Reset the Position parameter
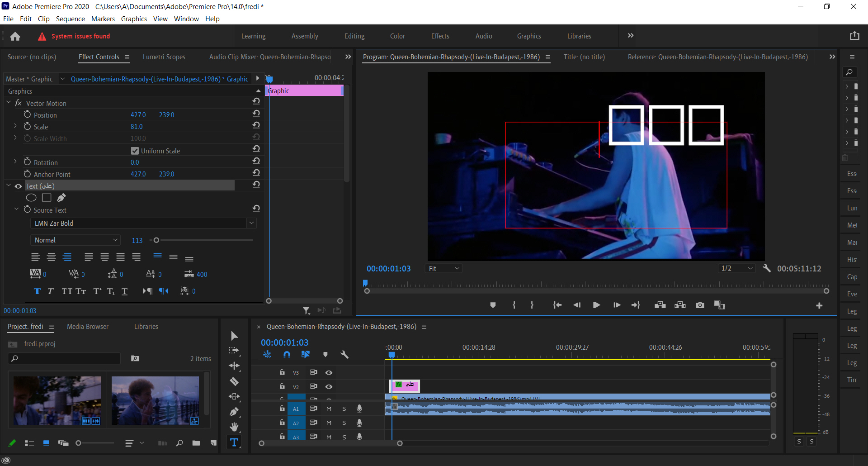Viewport: 868px width, 466px height. [x=256, y=113]
